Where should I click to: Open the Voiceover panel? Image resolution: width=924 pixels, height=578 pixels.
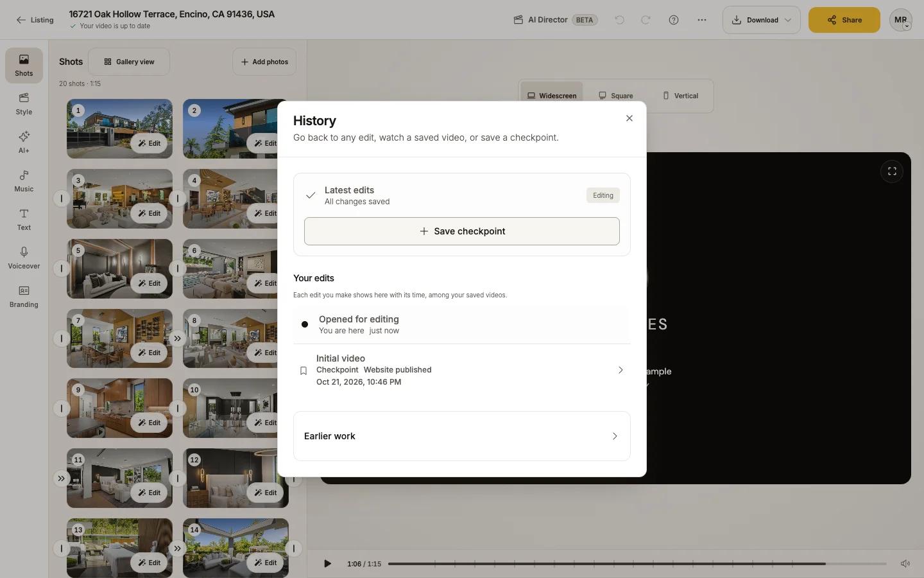24,258
